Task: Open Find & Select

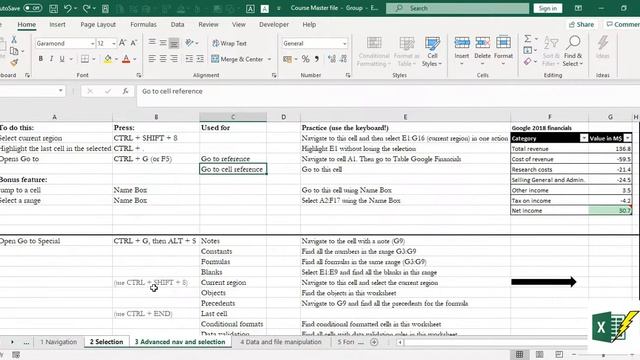Action: 573,51
